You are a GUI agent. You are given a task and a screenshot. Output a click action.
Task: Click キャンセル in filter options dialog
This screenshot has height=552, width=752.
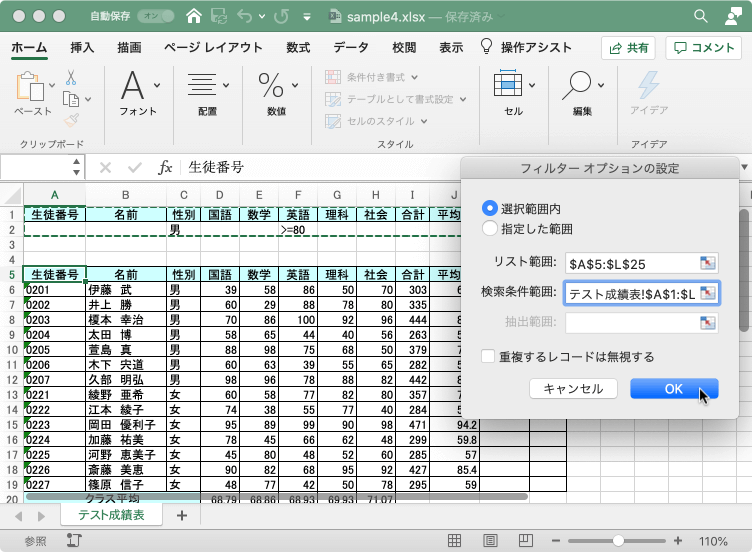click(573, 388)
